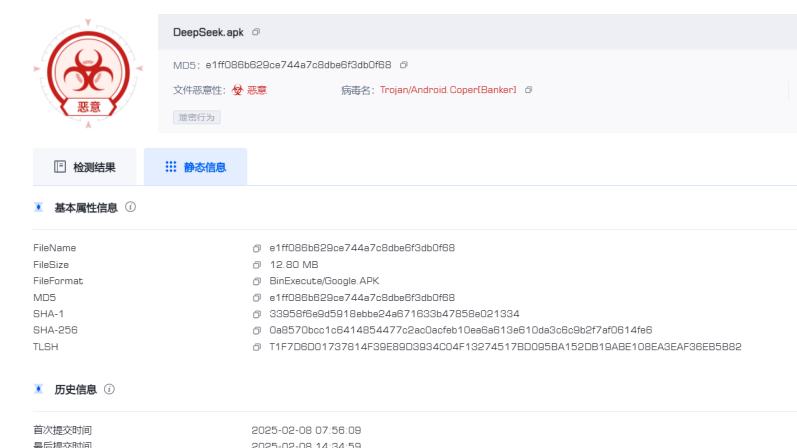Copy the TLSH hash value
This screenshot has height=448, width=797.
pyautogui.click(x=257, y=347)
